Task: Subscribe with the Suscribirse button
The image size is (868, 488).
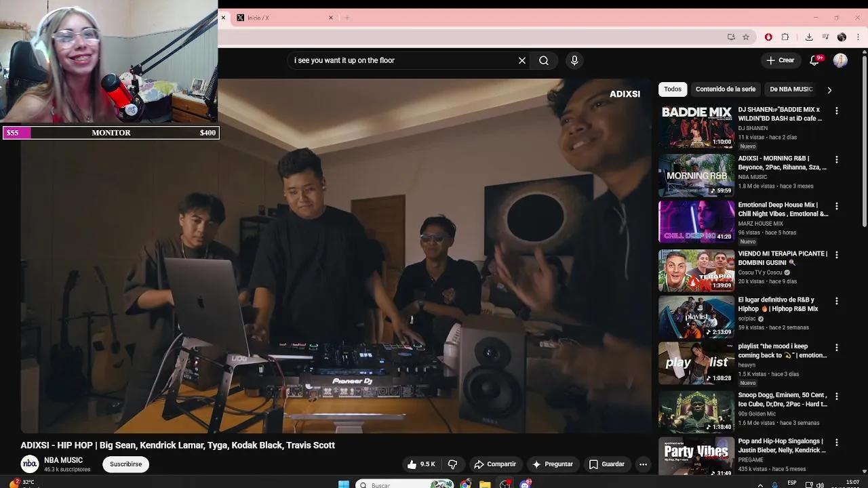Action: coord(126,464)
